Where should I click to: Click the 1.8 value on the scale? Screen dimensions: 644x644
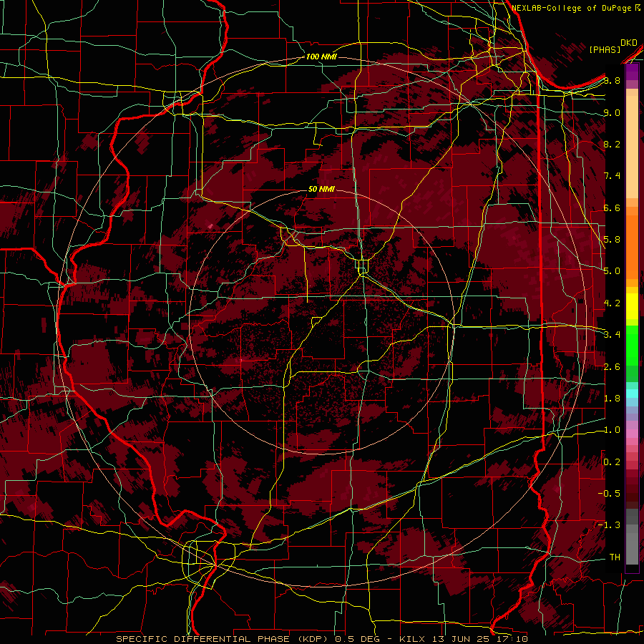click(612, 399)
